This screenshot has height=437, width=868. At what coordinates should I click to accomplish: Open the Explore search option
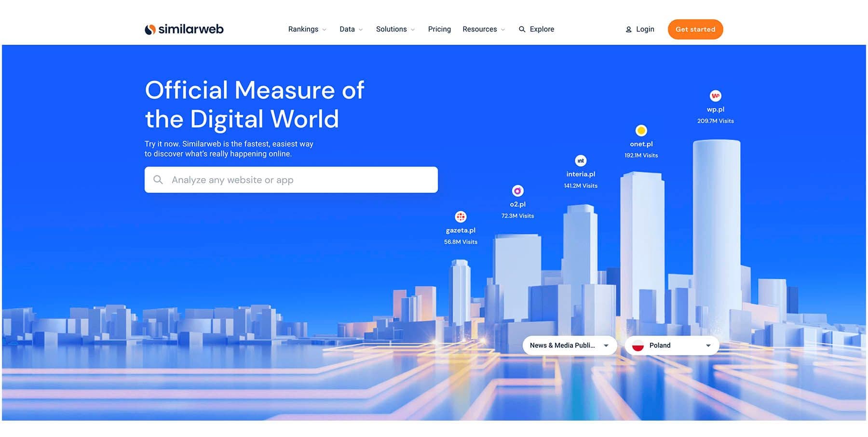click(536, 29)
